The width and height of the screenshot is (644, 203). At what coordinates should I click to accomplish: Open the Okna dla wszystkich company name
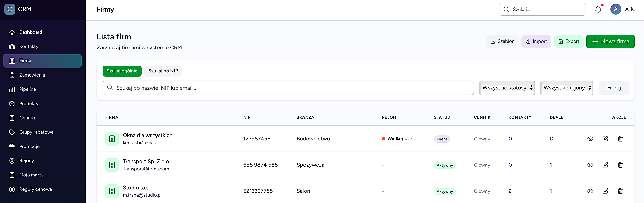coord(148,135)
